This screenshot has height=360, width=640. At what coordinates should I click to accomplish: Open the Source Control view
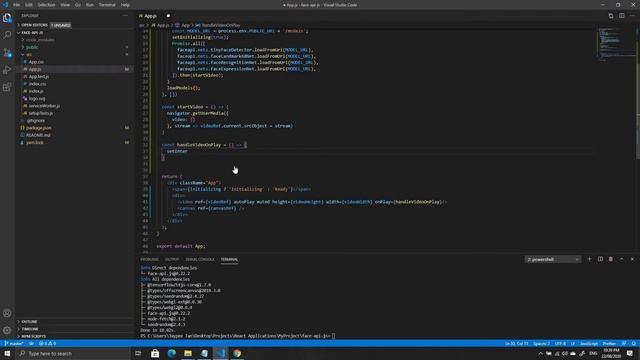pos(7,53)
